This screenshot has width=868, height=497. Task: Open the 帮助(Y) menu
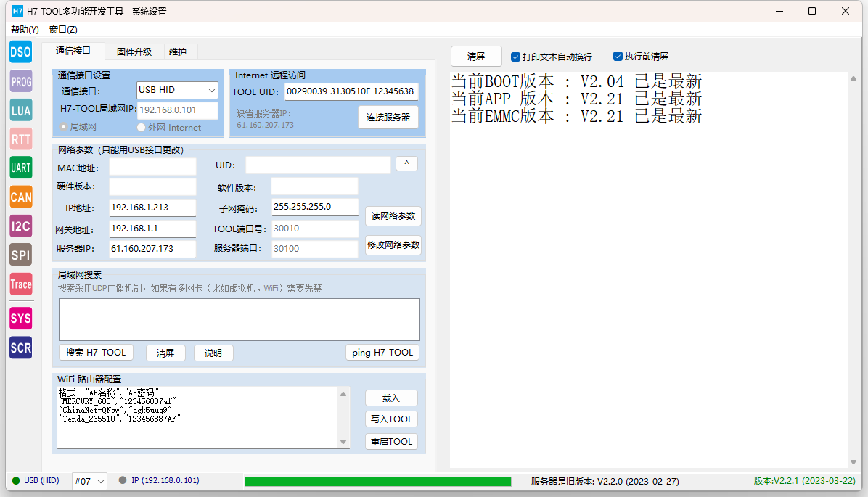click(x=25, y=29)
